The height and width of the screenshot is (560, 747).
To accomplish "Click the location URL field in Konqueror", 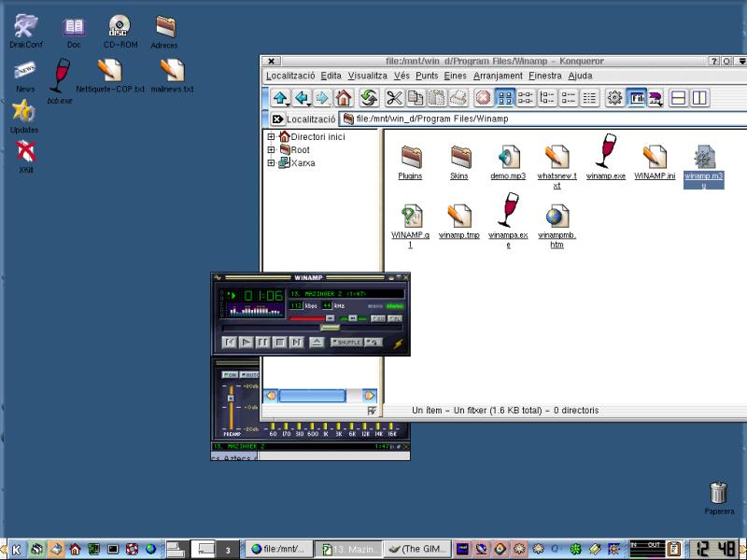I will tap(543, 119).
